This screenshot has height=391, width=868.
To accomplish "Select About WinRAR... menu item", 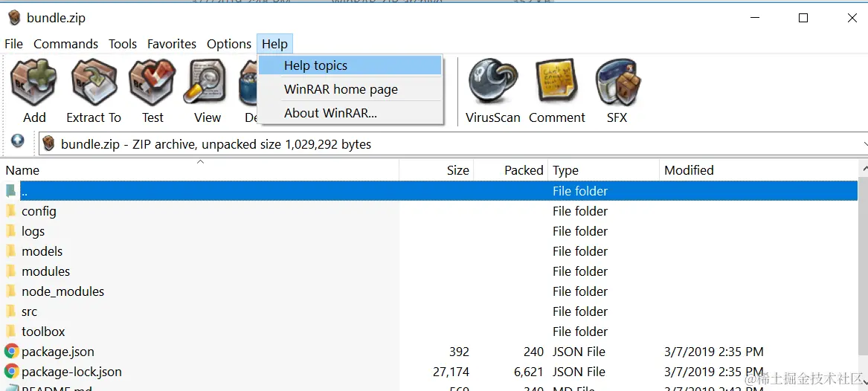I will tap(350, 113).
